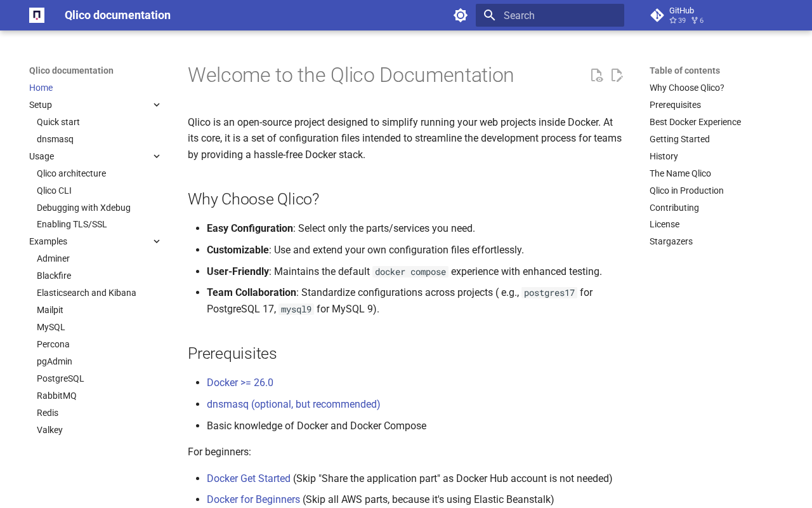Jump to Getting Started section
812x508 pixels.
[x=679, y=139]
